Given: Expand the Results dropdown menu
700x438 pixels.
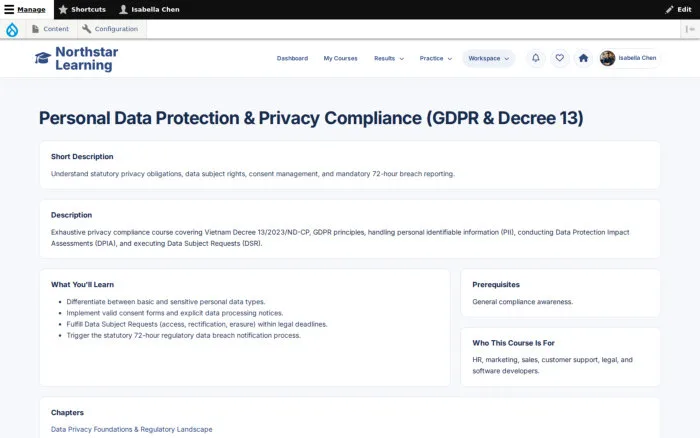Looking at the screenshot, I should (389, 58).
